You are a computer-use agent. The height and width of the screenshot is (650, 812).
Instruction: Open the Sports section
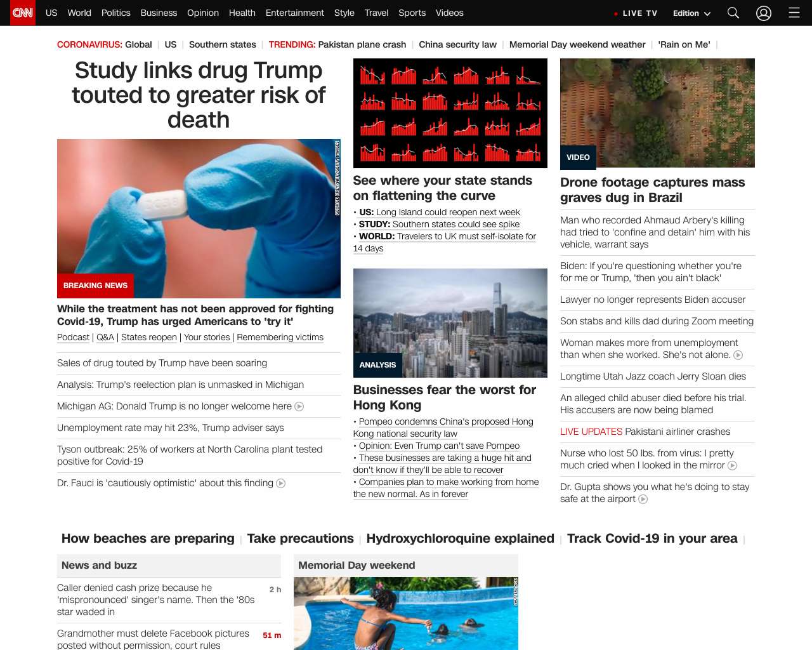coord(412,13)
